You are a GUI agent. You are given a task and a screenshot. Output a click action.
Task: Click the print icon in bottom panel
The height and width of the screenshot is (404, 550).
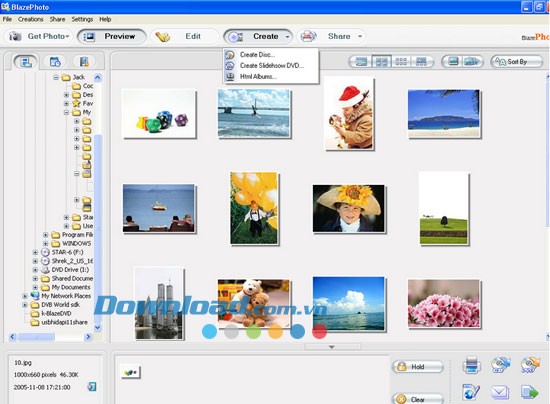[x=471, y=365]
